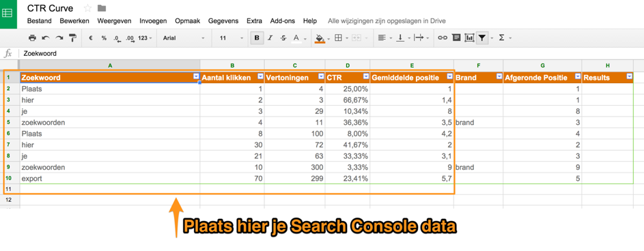Open the orange fill color picker

click(x=320, y=38)
